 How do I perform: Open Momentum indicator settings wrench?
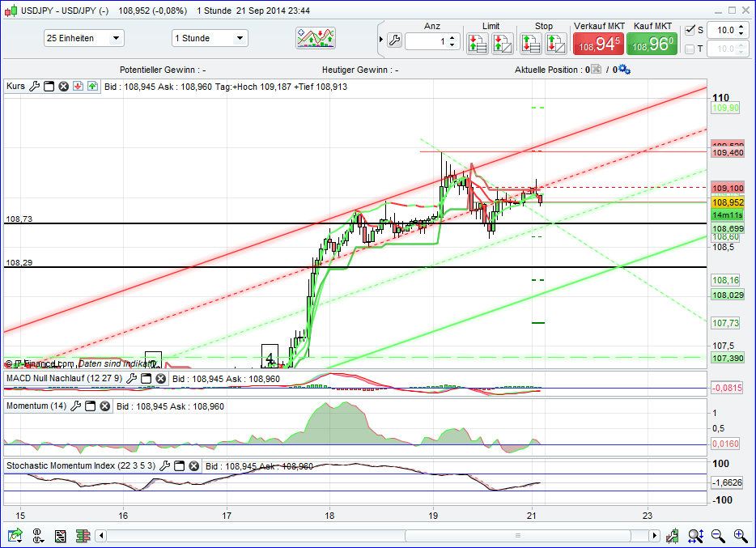coord(75,407)
